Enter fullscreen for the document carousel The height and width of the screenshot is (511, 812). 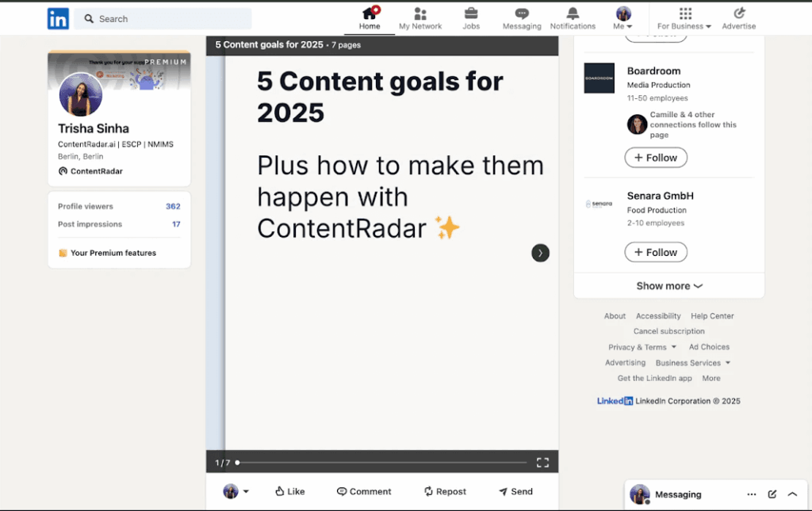(x=542, y=463)
